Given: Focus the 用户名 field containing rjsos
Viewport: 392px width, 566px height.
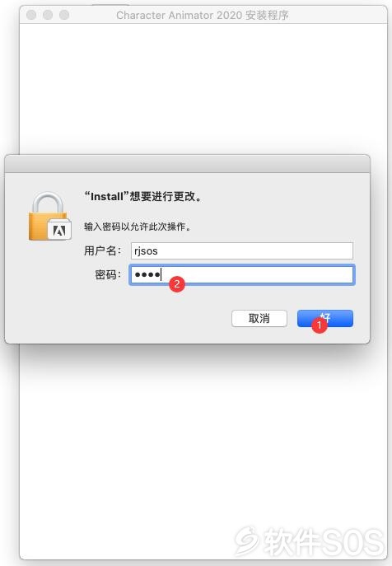Looking at the screenshot, I should point(242,250).
